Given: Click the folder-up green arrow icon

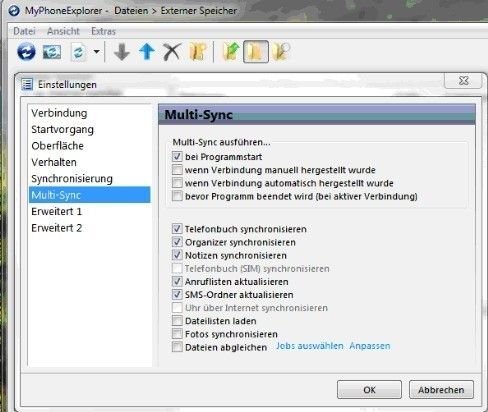Looking at the screenshot, I should (231, 51).
